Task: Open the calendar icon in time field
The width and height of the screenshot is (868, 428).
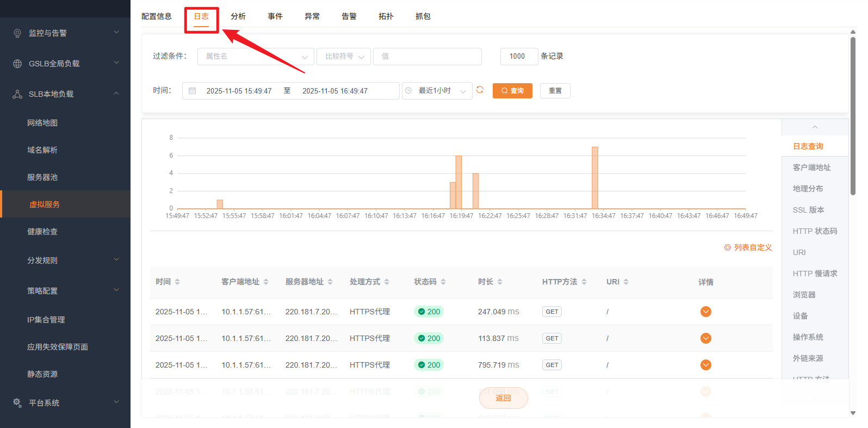Action: tap(192, 91)
